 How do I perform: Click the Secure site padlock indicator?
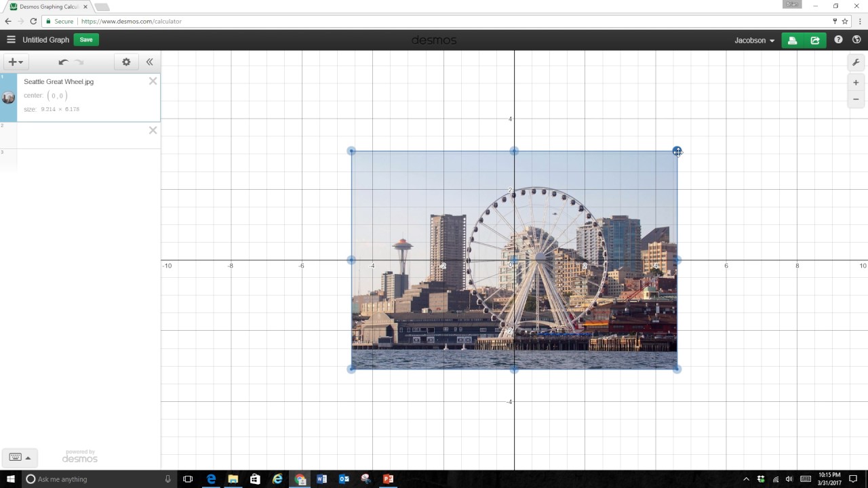click(x=60, y=21)
